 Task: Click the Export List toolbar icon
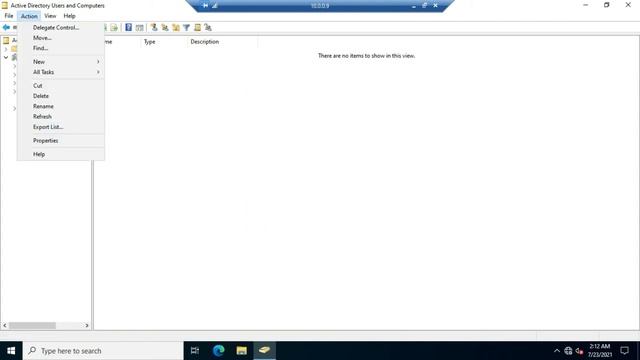(x=114, y=27)
